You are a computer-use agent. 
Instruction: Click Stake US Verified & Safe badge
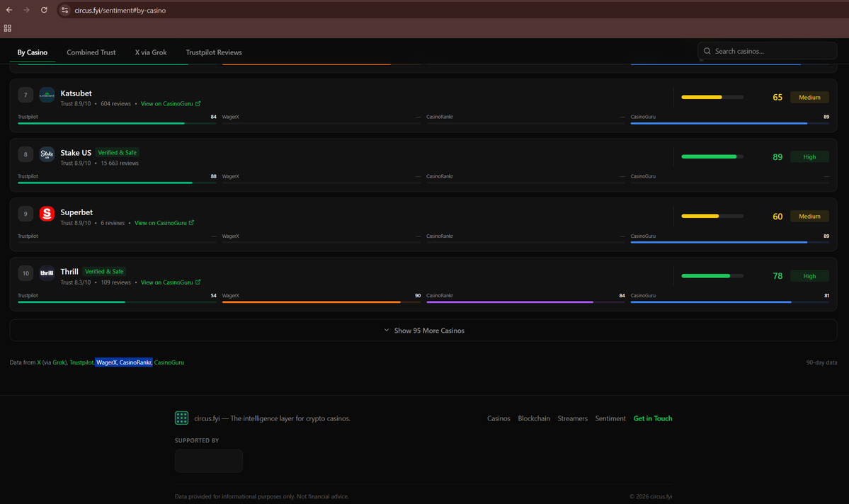click(x=117, y=153)
